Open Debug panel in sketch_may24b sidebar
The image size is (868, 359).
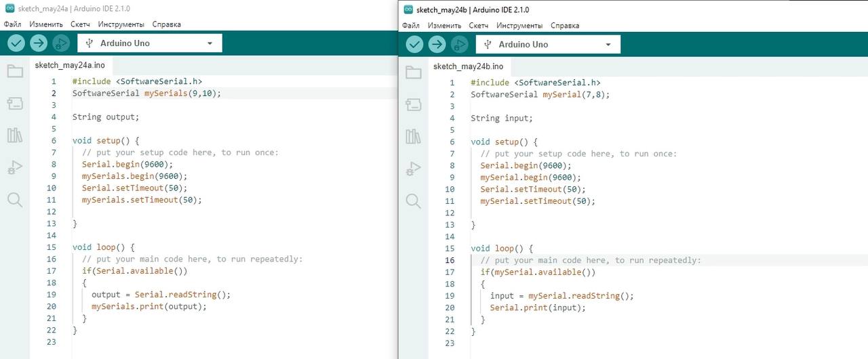[x=414, y=169]
